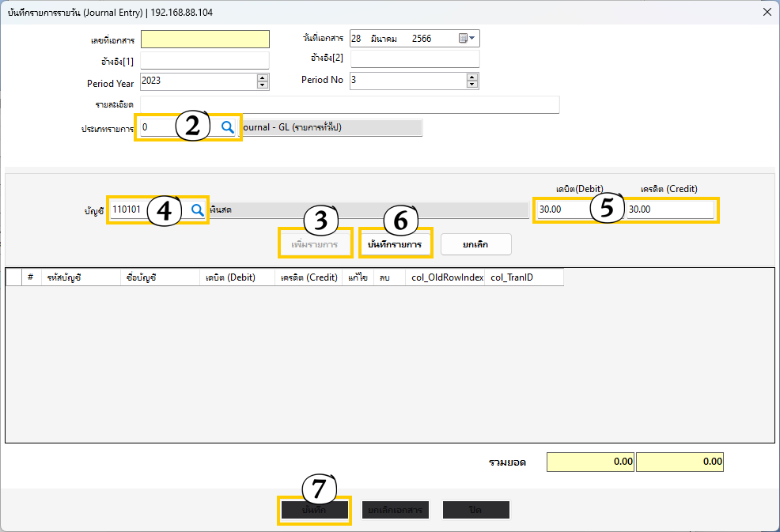Click the ยกเลิกเอกสาร button at the bottom
780x532 pixels.
tap(395, 511)
